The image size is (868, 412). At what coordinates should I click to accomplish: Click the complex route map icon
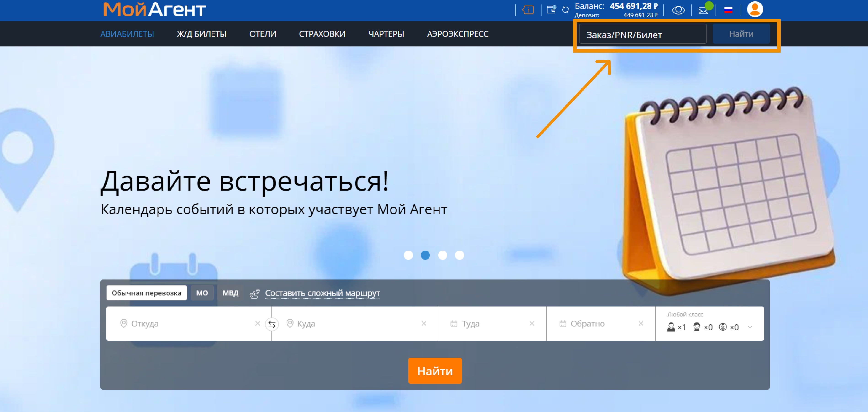point(255,293)
